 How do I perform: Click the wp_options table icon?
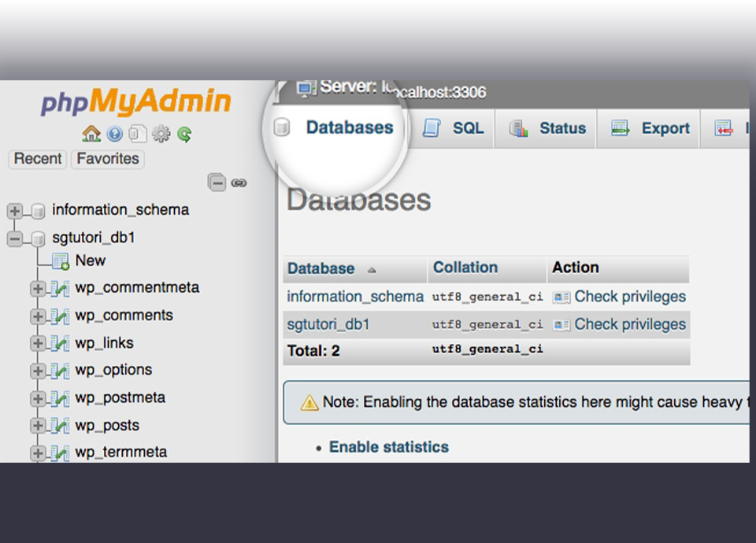[x=61, y=371]
